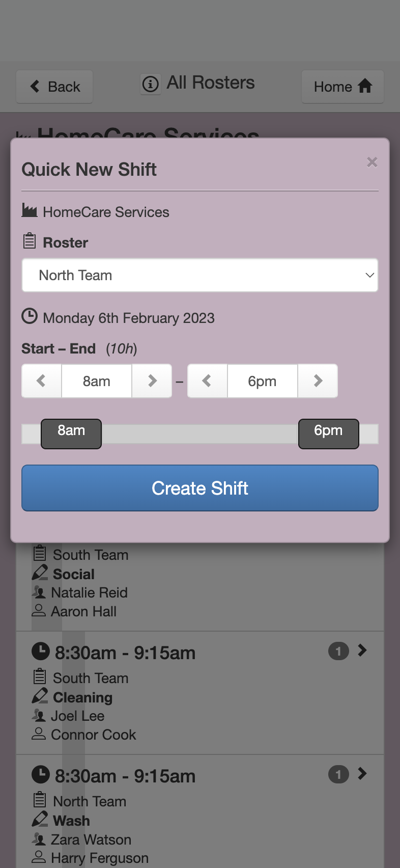Click the 6pm end time field
Screen dimensions: 400x868
coord(263,381)
